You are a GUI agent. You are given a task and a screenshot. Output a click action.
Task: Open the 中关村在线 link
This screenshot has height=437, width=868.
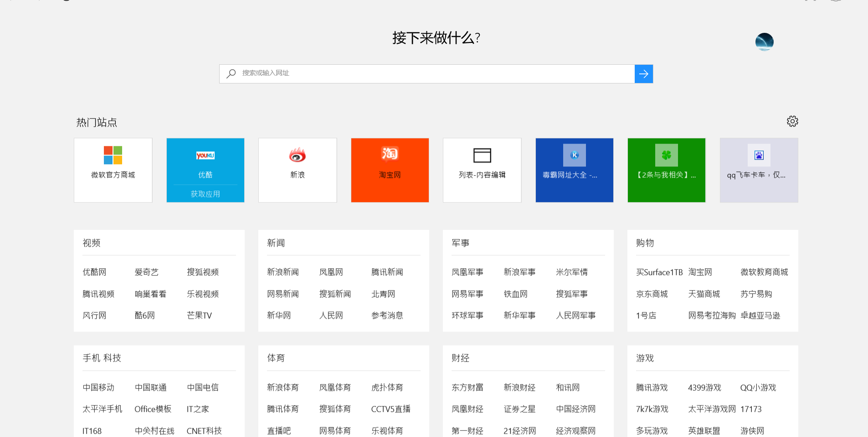point(154,431)
